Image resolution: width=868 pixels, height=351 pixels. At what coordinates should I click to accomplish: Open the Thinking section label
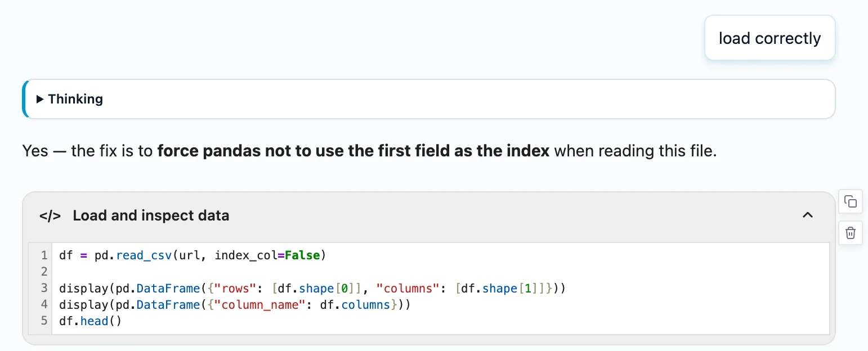click(x=75, y=99)
